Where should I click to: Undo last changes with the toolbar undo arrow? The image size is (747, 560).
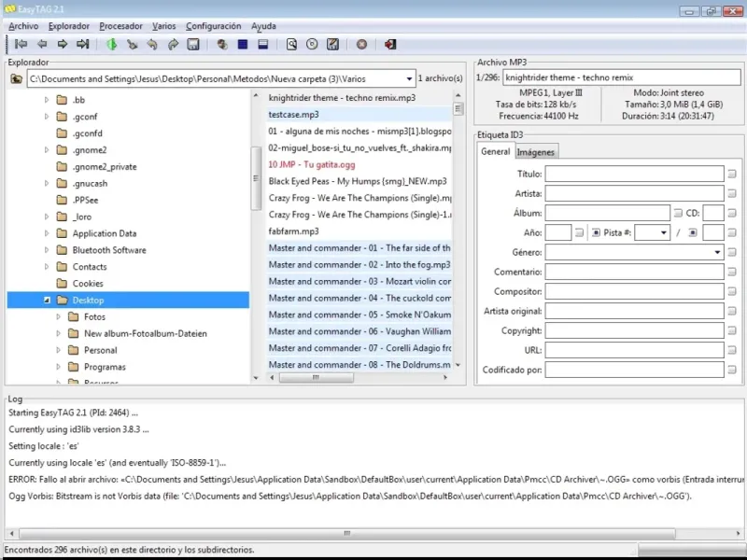(x=152, y=44)
